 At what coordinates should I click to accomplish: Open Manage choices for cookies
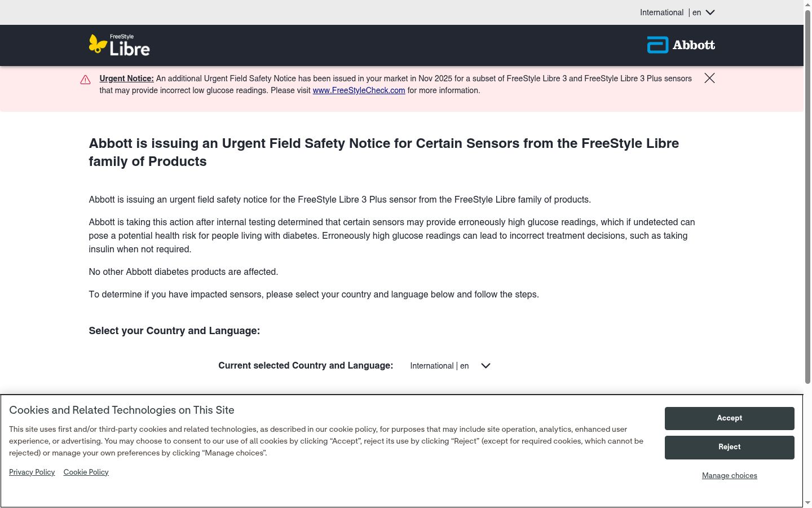(x=730, y=476)
